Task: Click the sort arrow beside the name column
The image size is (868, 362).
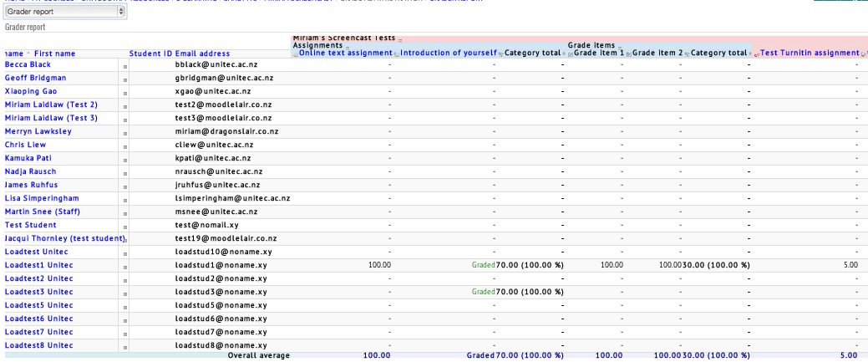Action: point(28,54)
